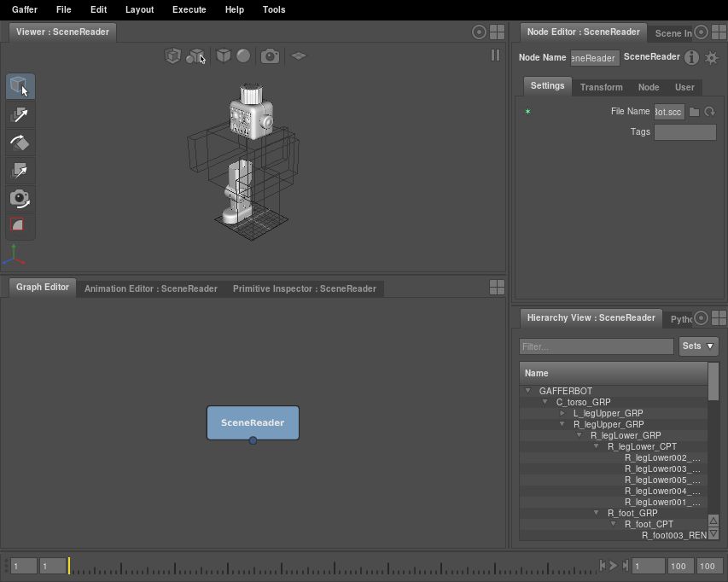
Task: Open the Gaffer menu
Action: [x=25, y=9]
